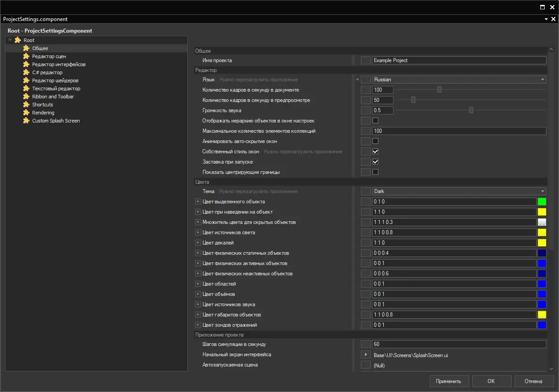Expand Цвет выделенного объекта property
This screenshot has height=392, width=559.
(198, 202)
